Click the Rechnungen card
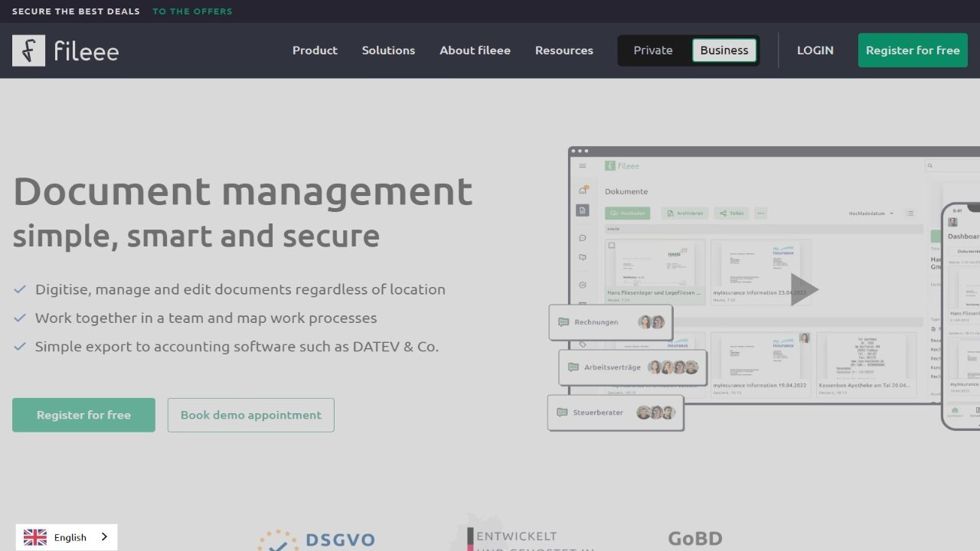 611,322
